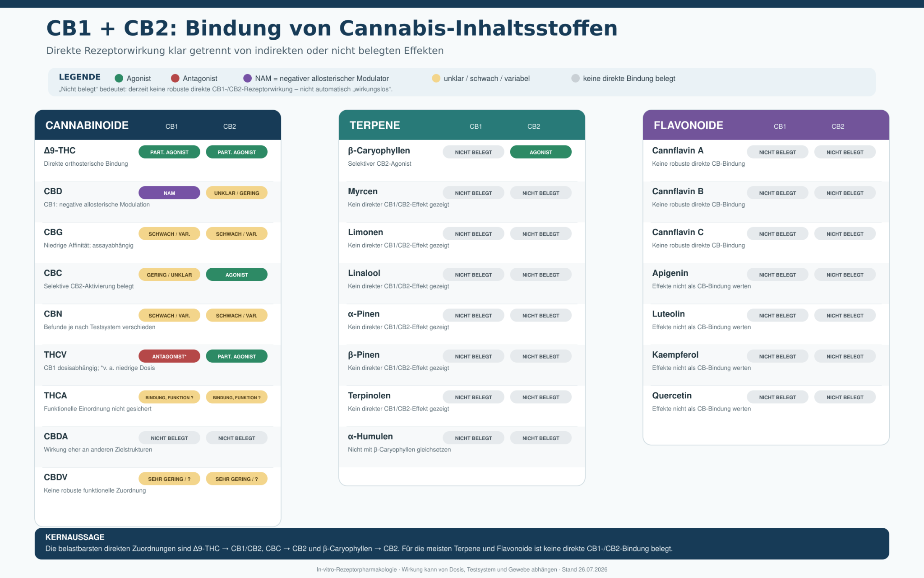Image resolution: width=924 pixels, height=578 pixels.
Task: Select the 'GERING / UNKLAR' pill for CBC
Action: pos(169,275)
